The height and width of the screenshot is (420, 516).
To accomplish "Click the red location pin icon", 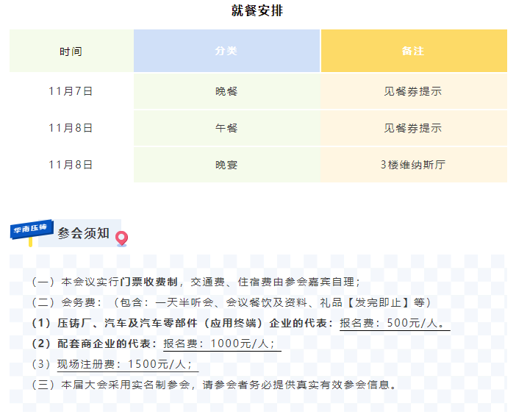I will pyautogui.click(x=121, y=238).
